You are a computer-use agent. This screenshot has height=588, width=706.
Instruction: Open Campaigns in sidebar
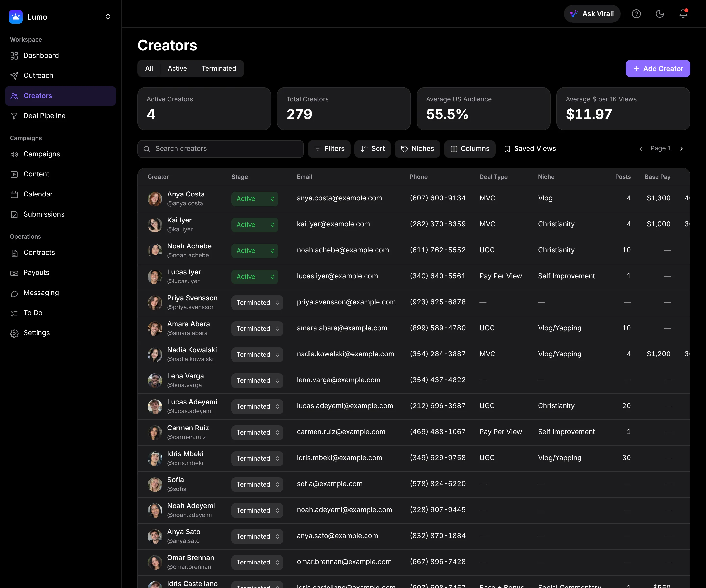61,154
